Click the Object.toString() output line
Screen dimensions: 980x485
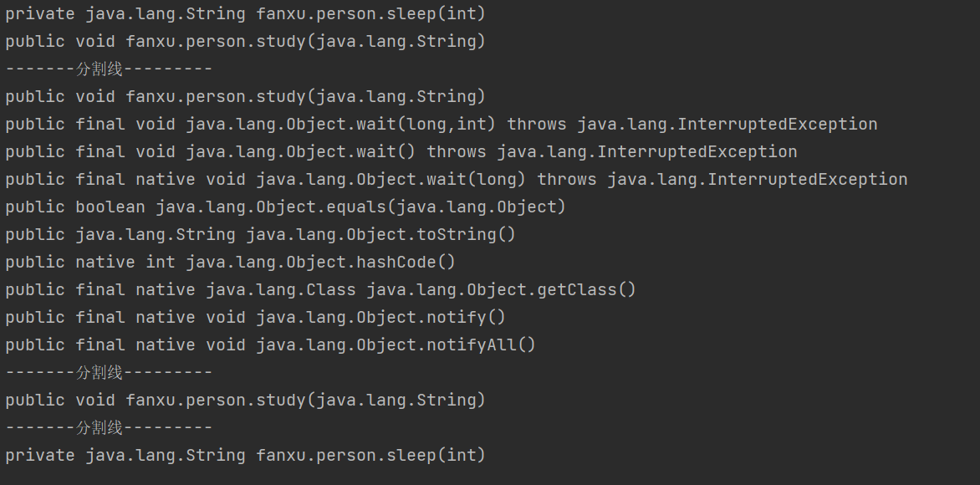(x=261, y=234)
